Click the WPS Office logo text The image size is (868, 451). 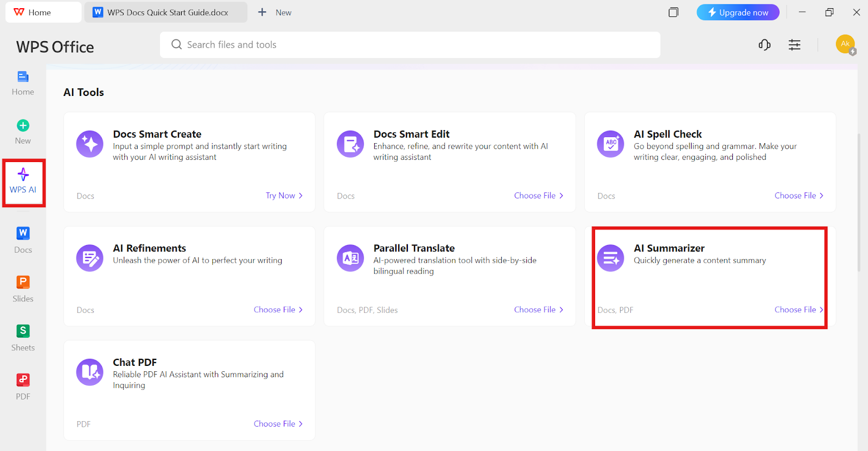click(x=55, y=47)
